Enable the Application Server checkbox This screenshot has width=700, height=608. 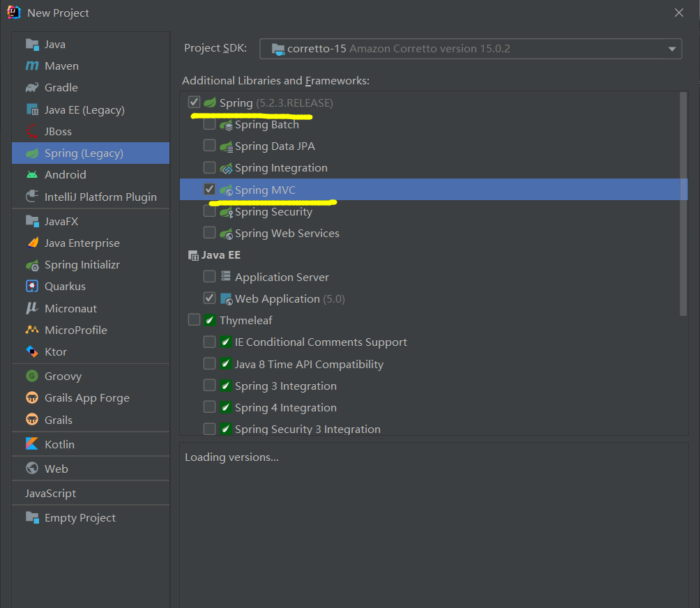point(209,276)
